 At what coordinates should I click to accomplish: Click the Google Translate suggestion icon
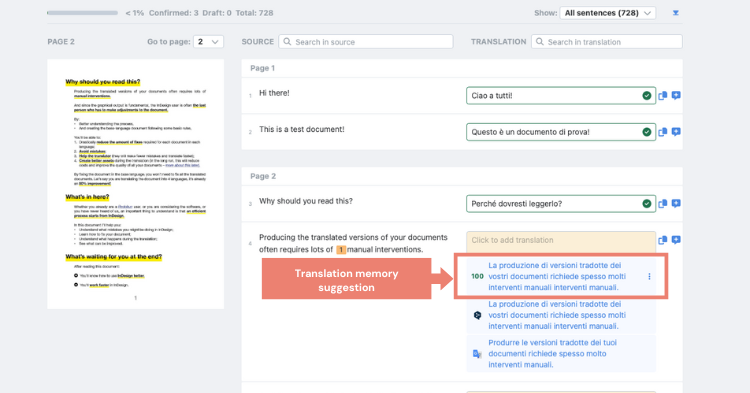point(477,354)
